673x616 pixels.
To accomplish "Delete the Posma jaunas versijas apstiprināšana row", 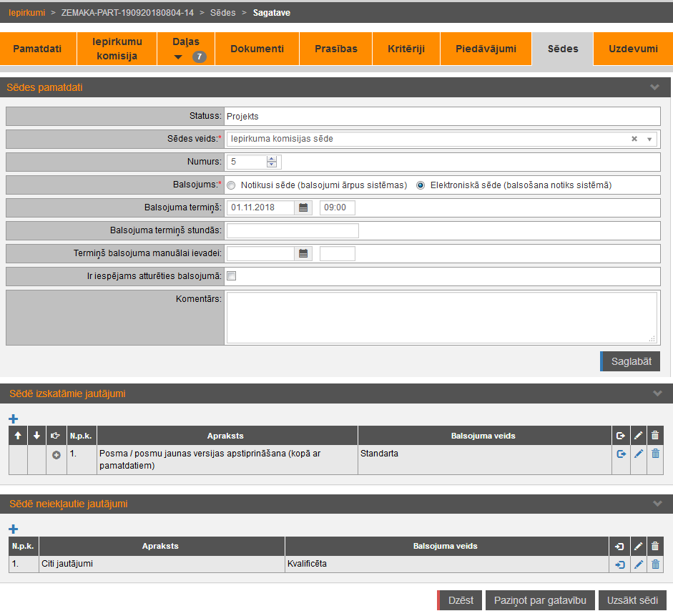I will pos(655,454).
